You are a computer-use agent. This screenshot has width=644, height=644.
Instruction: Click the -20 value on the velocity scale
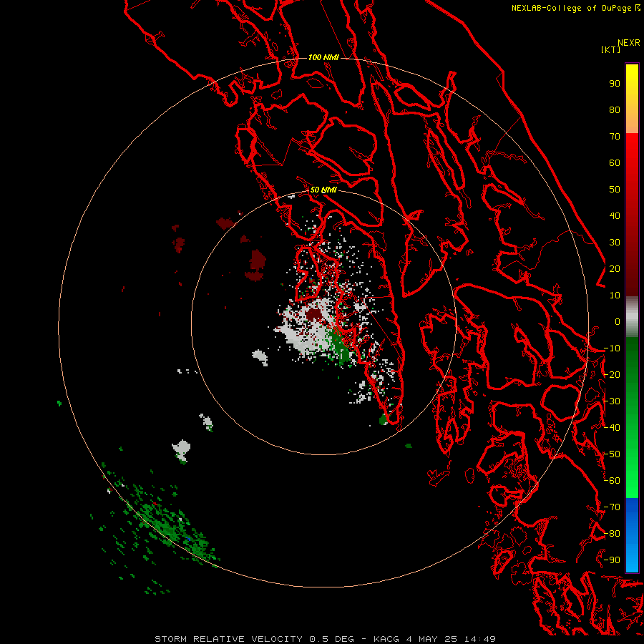point(612,374)
